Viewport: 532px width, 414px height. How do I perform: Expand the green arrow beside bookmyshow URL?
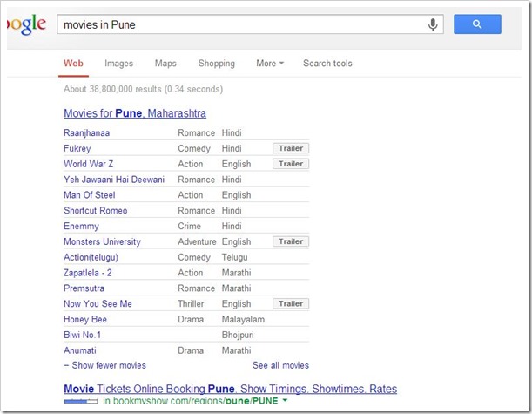click(x=285, y=401)
